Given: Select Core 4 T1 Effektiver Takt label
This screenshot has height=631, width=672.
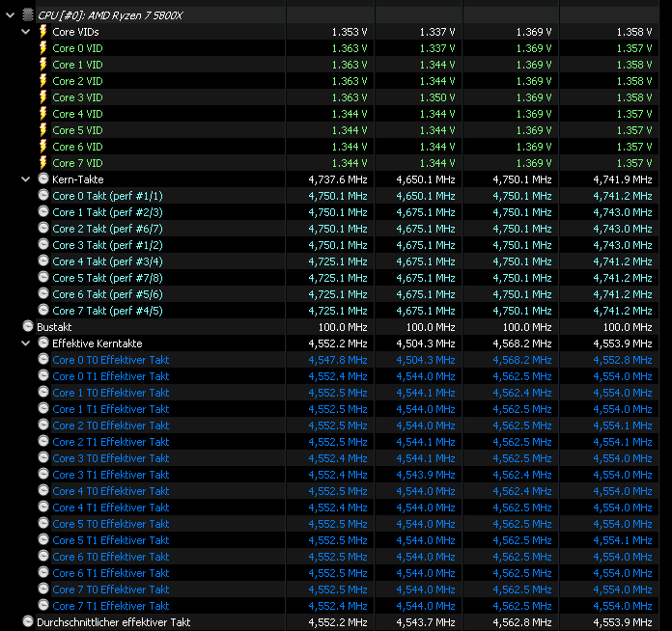Looking at the screenshot, I should (x=111, y=508).
